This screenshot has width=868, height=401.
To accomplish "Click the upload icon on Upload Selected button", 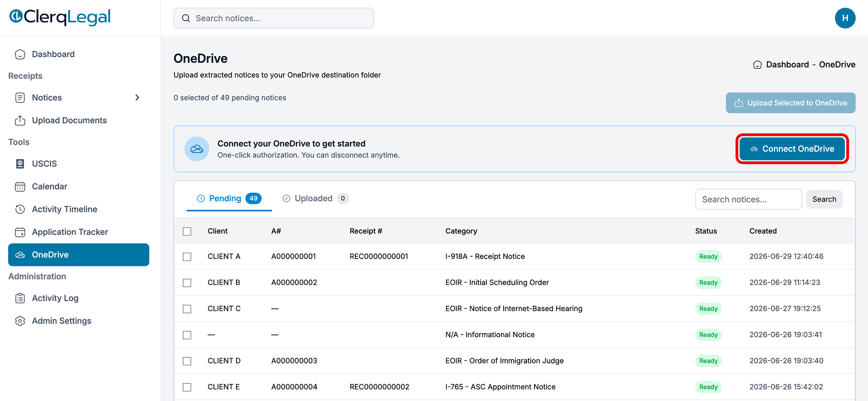I will click(739, 103).
